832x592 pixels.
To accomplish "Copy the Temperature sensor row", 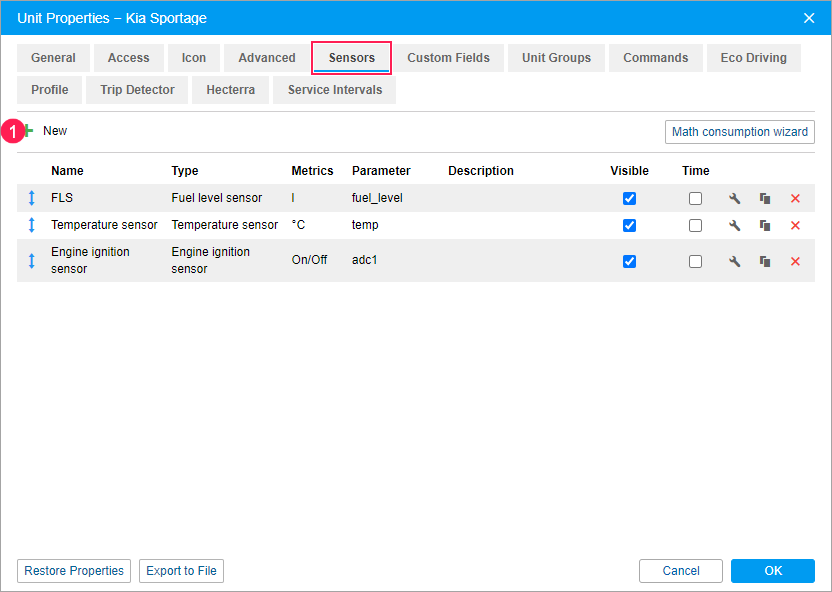I will [x=765, y=226].
